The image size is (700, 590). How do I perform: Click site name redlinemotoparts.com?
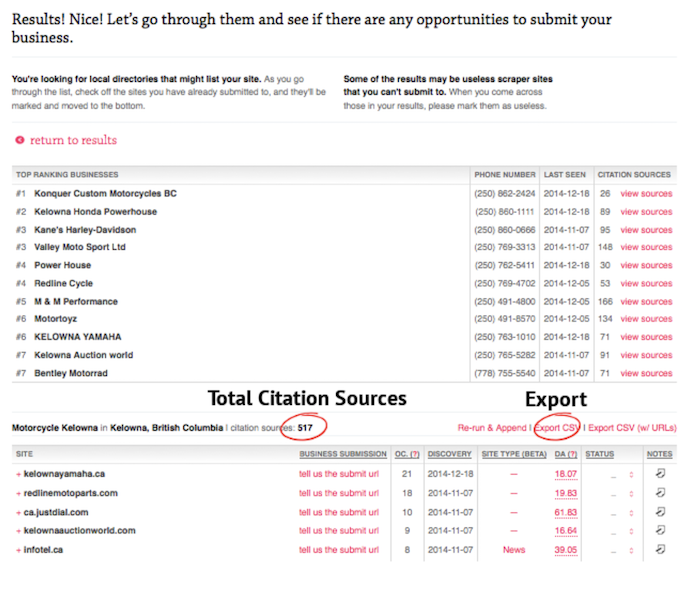tap(71, 493)
